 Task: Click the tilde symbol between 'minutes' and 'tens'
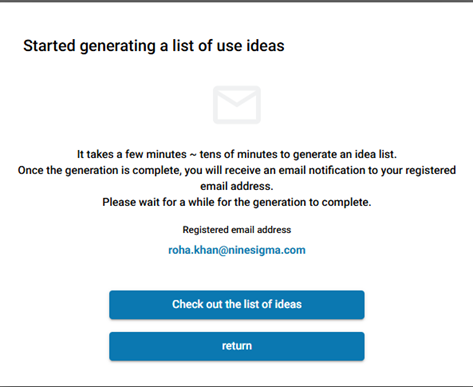pos(193,155)
